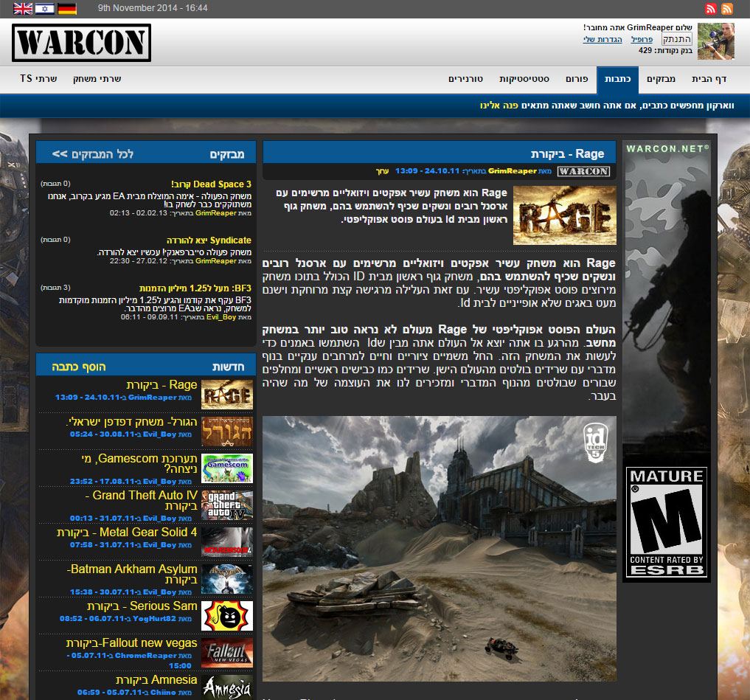Open the Rage article cover image
The width and height of the screenshot is (750, 700).
(564, 215)
